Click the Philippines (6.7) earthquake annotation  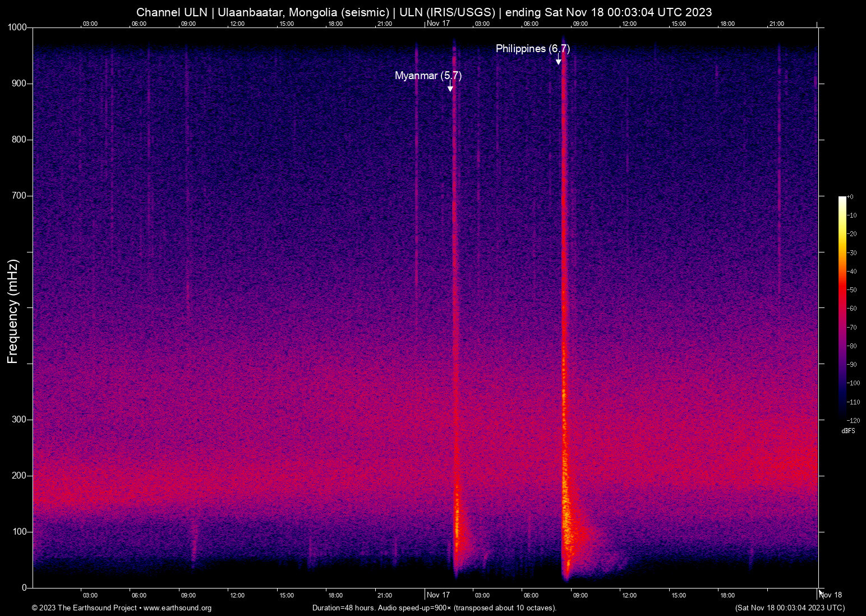click(532, 49)
